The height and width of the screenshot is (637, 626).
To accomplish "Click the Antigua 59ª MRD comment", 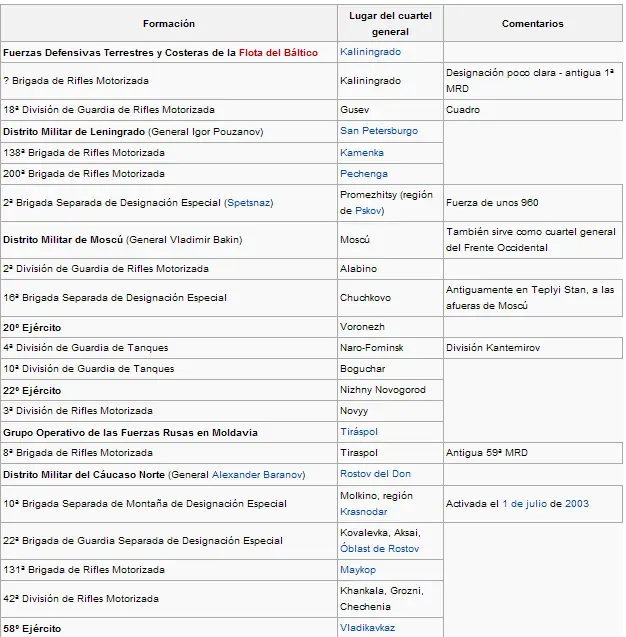I will pos(533,453).
